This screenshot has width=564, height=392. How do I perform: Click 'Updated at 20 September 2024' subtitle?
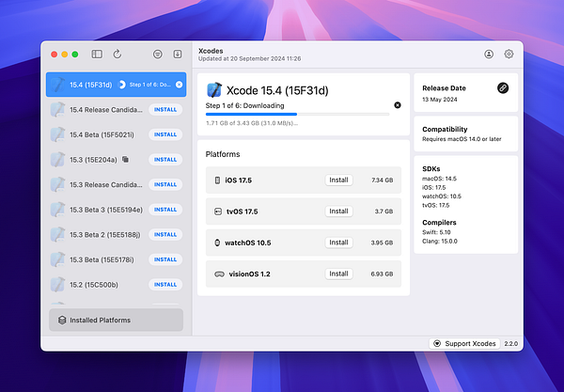tap(250, 58)
